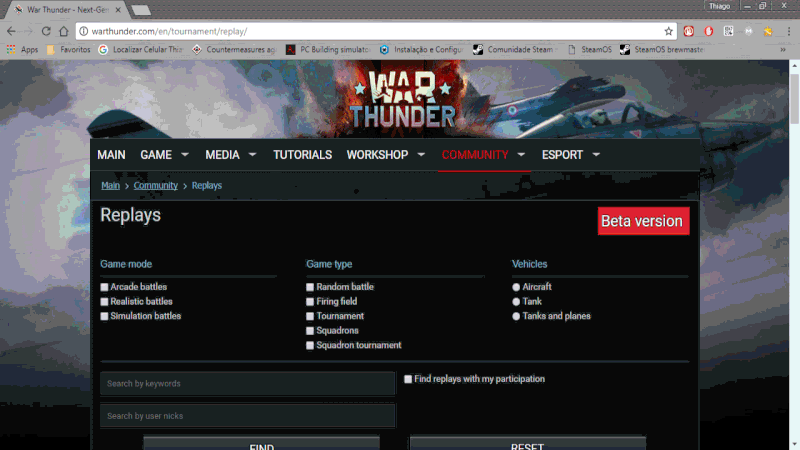
Task: Open the SteamOS bookmark
Action: click(x=589, y=49)
